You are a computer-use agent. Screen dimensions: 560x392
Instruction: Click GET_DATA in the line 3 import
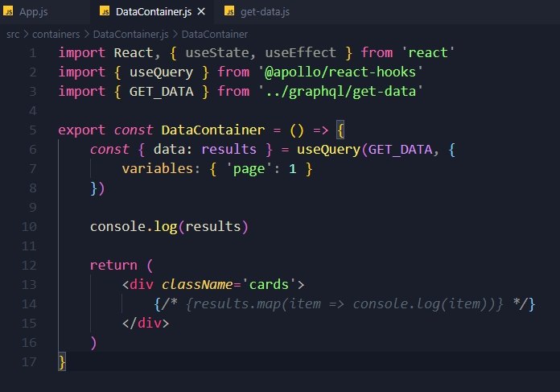pyautogui.click(x=162, y=92)
